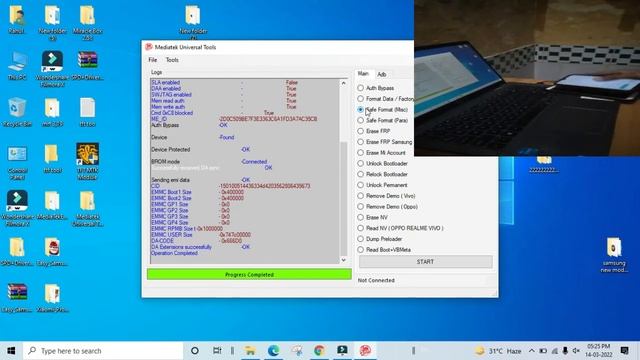This screenshot has height=360, width=640.
Task: Click the EMMC USER Size log line
Action: pyautogui.click(x=201, y=235)
